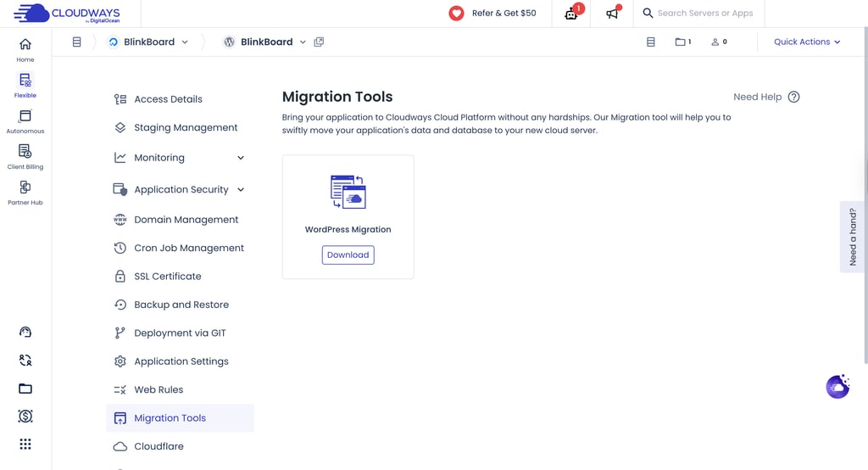Open Staging Management menu item
This screenshot has height=470, width=868.
coord(180,127)
